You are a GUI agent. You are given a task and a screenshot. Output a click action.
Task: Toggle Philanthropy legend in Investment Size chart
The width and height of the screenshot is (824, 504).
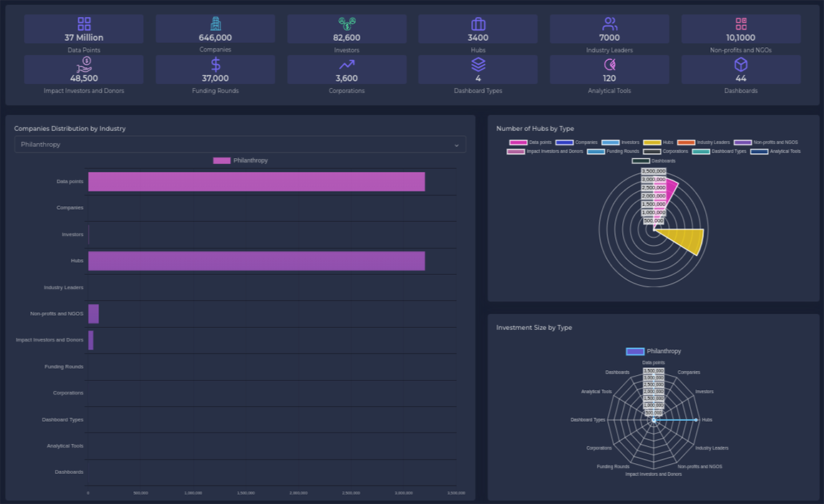(x=654, y=352)
